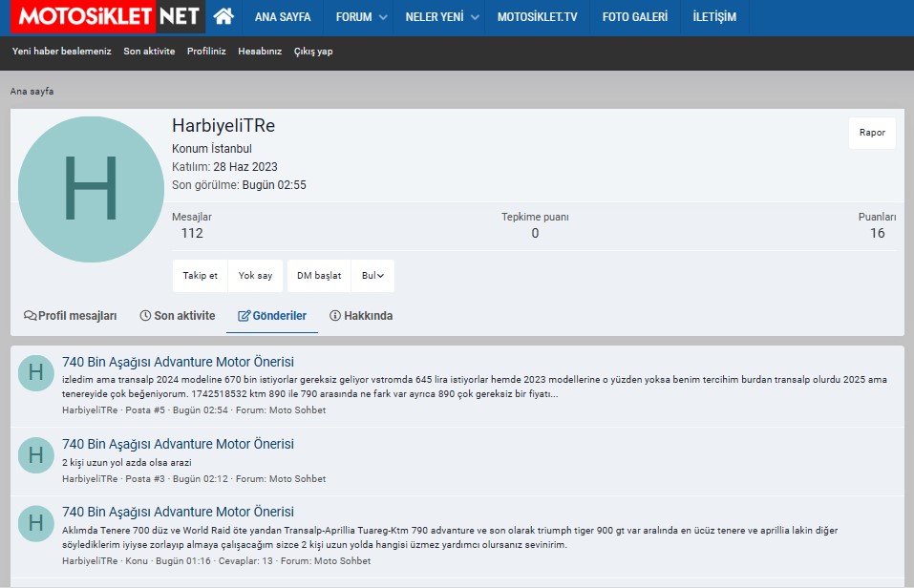
Task: Click Yok say button
Action: point(255,276)
